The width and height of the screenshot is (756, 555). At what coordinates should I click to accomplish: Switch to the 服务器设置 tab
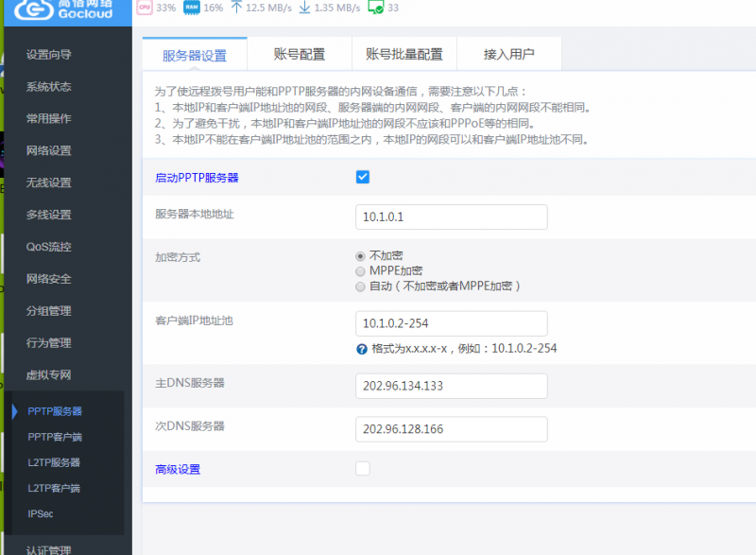[x=195, y=55]
